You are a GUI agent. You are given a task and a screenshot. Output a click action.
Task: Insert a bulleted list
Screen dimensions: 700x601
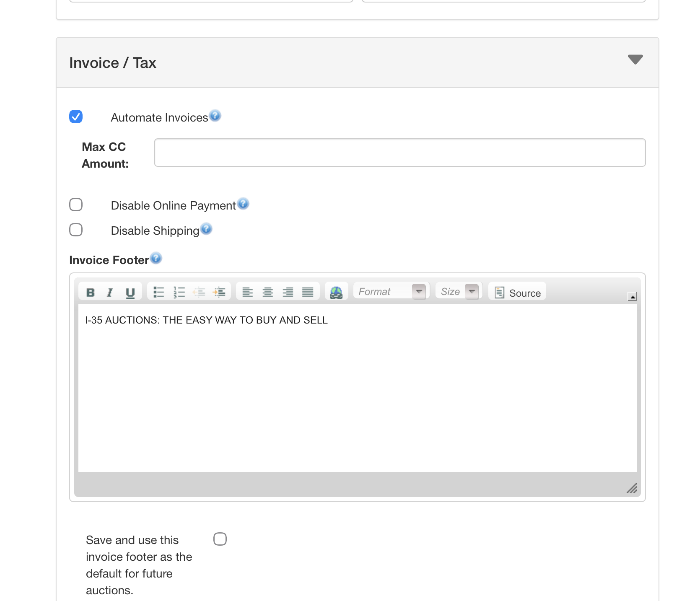158,292
